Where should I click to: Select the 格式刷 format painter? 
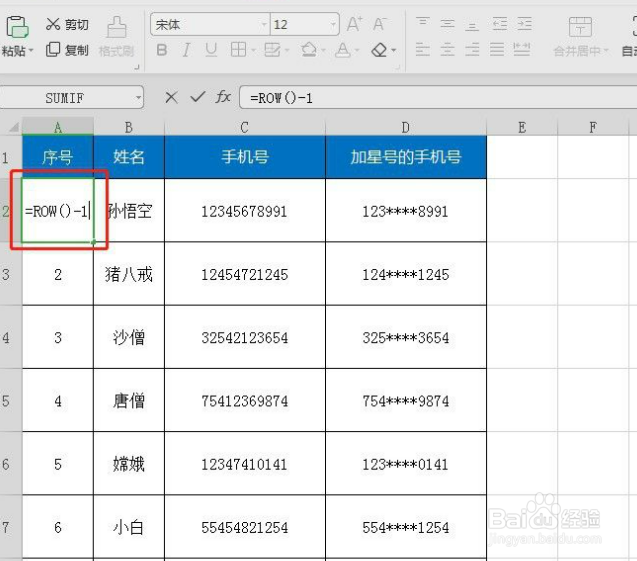[117, 37]
